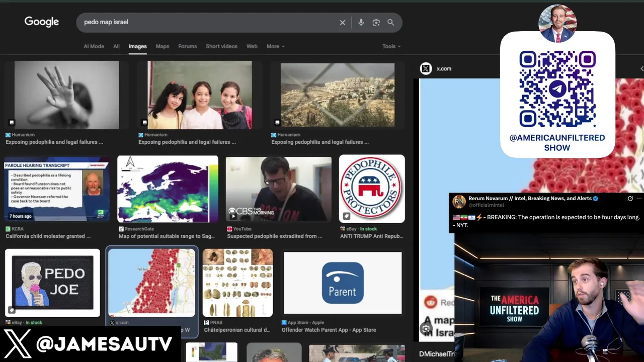
Task: Open the purple Europe map image
Action: tap(168, 189)
